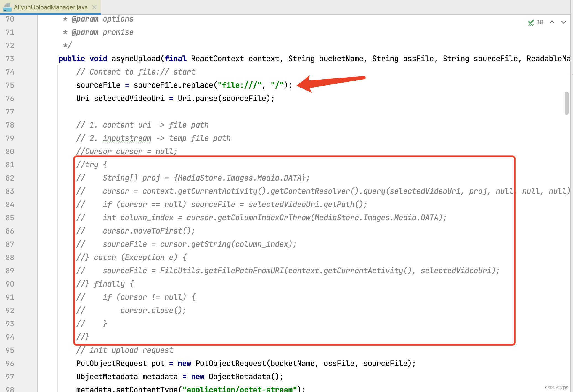Click the "38" problems counter

540,22
